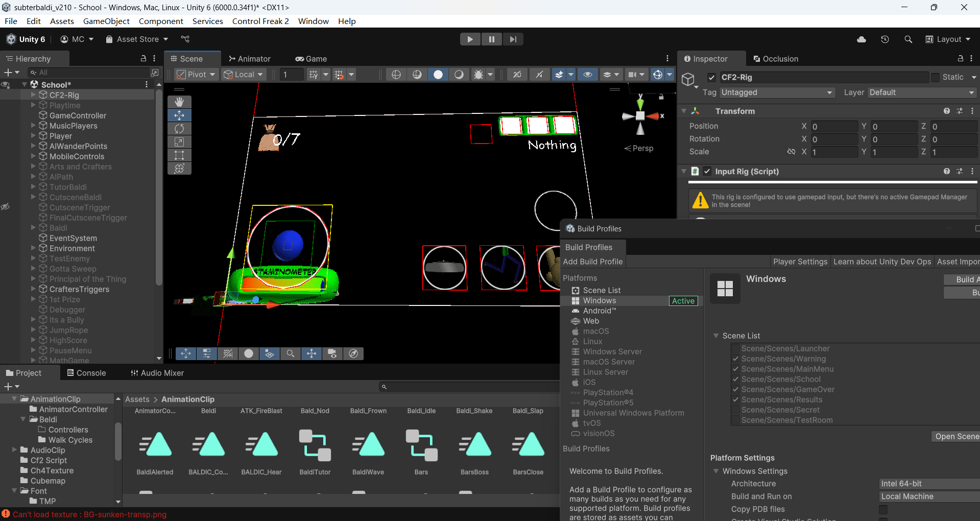Select the Scale tool in Scene toolbar
Screen dimensions: 980x521
coord(179,142)
